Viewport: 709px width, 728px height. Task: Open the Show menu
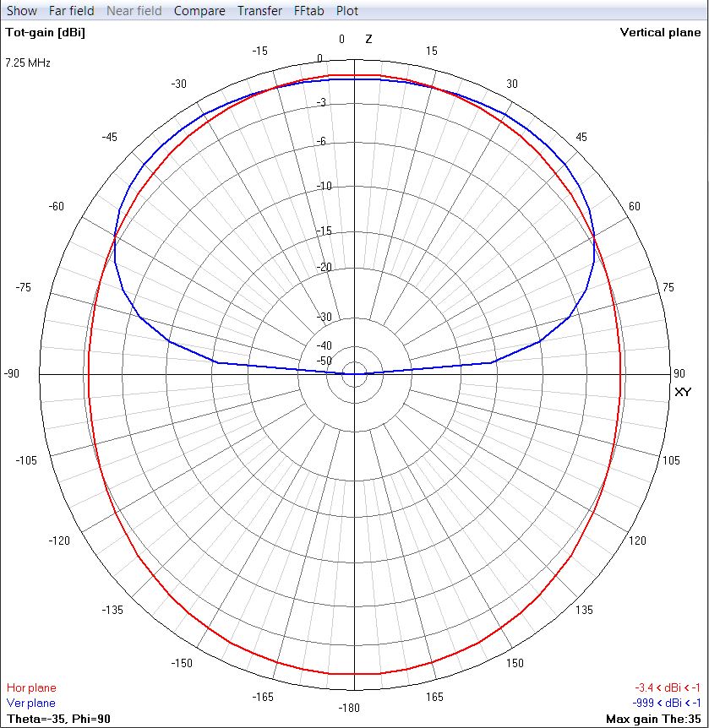(20, 10)
